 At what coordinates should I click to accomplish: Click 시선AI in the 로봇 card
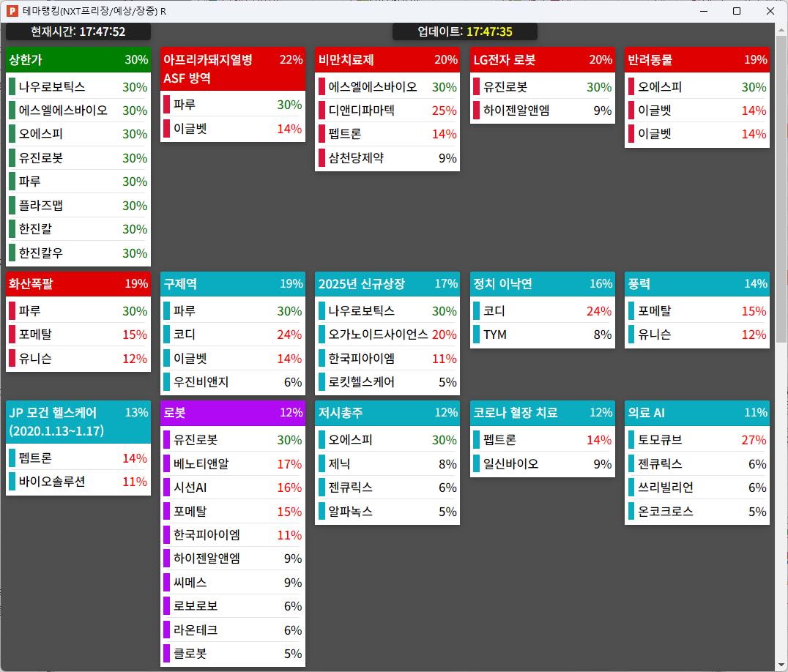coord(233,488)
